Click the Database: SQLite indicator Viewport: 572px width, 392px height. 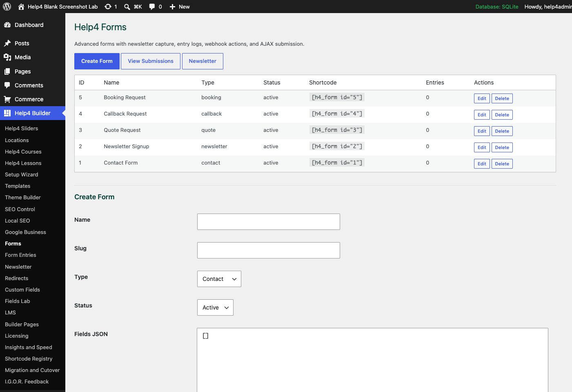tap(497, 7)
